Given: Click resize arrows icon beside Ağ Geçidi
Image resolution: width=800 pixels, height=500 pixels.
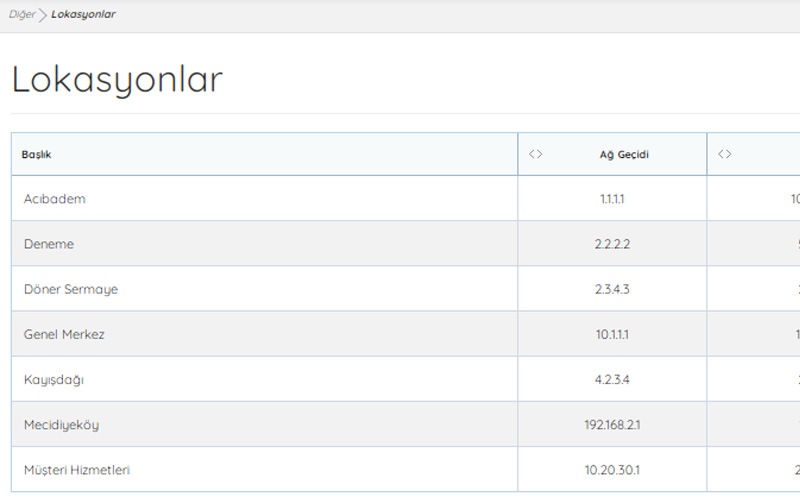Looking at the screenshot, I should 536,154.
